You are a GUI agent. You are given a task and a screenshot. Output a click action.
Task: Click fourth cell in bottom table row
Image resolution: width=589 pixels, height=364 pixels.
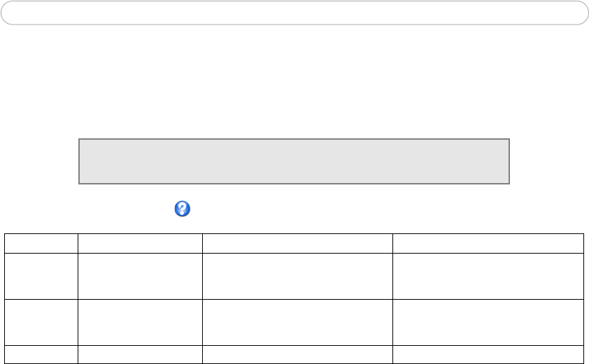488,354
